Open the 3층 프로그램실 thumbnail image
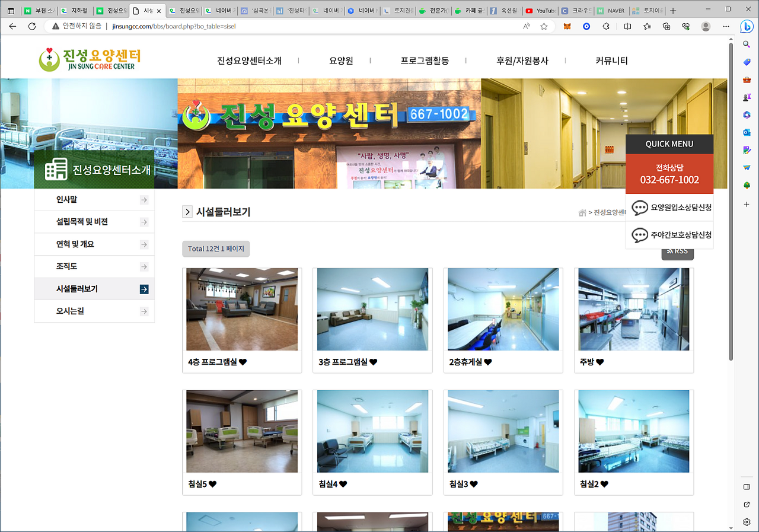The image size is (759, 532). pos(372,309)
